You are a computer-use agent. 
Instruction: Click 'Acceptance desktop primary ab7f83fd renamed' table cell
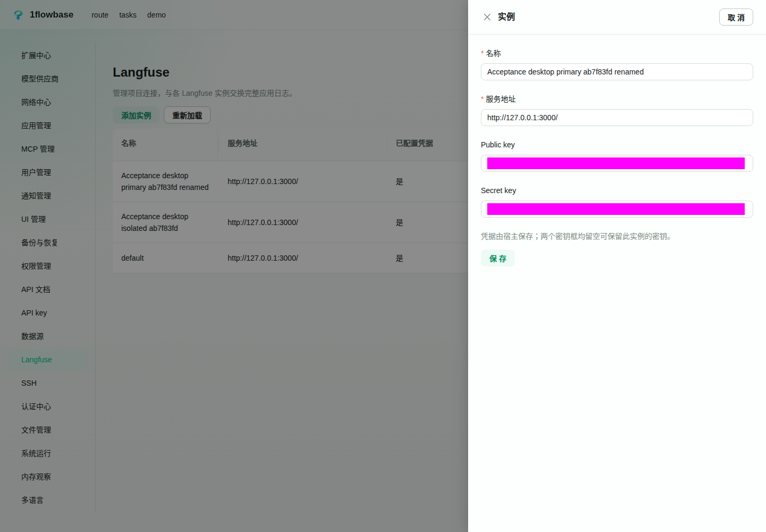click(x=165, y=181)
